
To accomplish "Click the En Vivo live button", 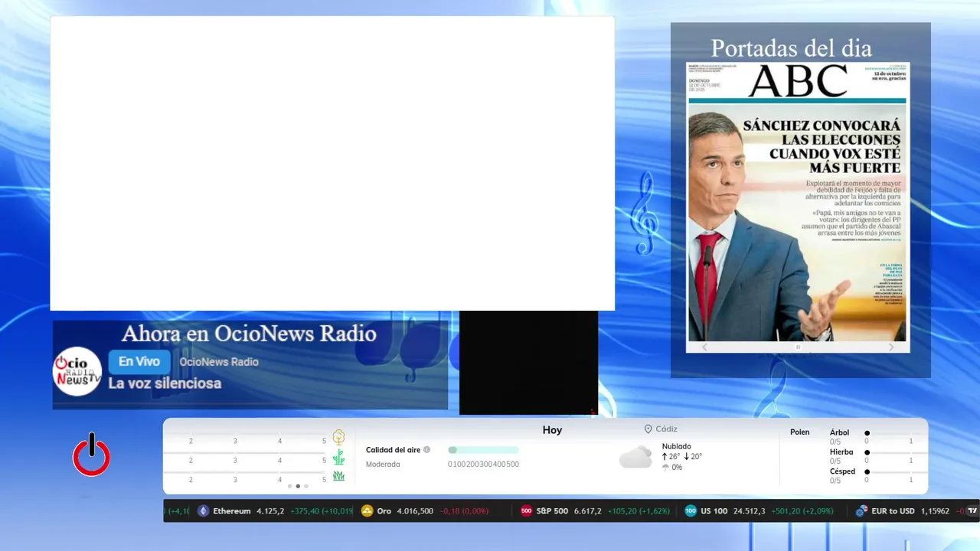I will 139,361.
